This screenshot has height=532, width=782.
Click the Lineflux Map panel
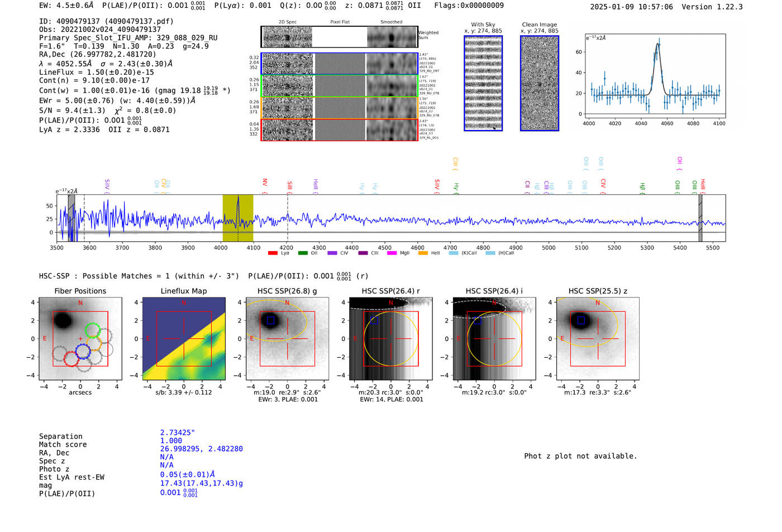184,339
